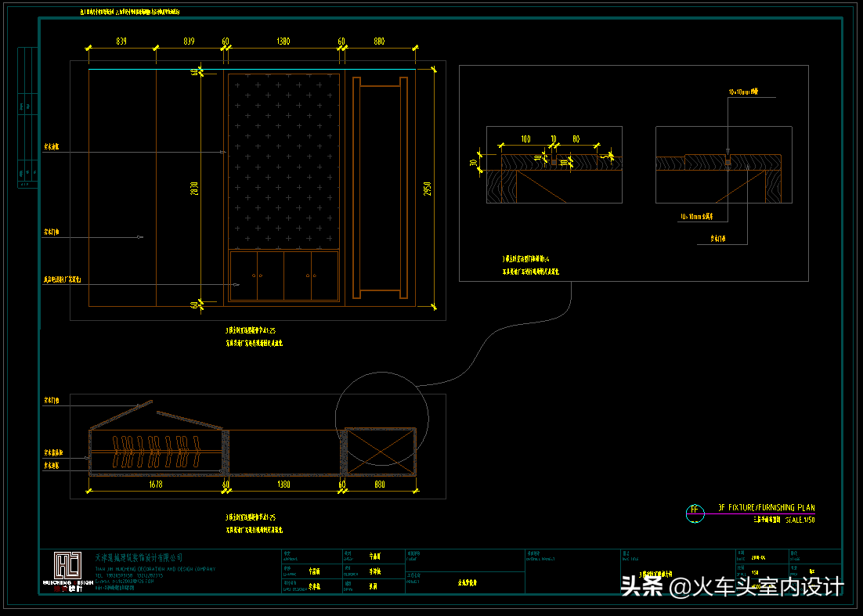Select 1380 dimension above the elevation view
The height and width of the screenshot is (616, 863).
coord(283,41)
